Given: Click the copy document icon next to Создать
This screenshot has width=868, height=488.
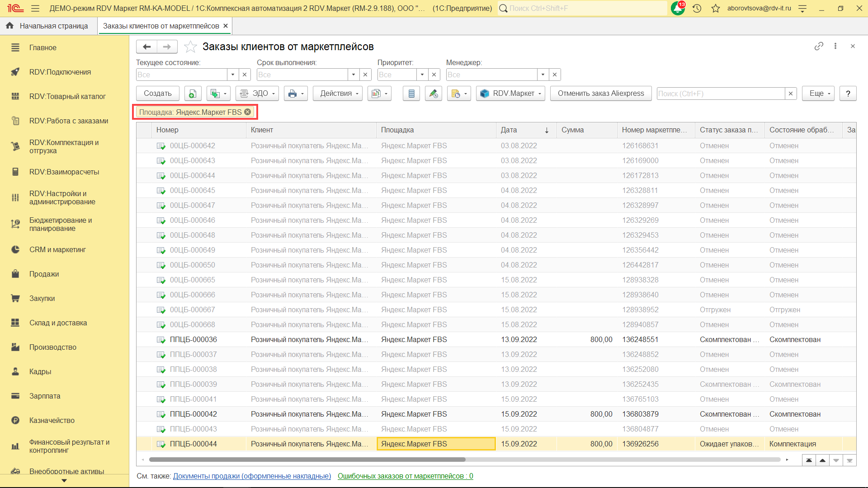Looking at the screenshot, I should point(192,94).
